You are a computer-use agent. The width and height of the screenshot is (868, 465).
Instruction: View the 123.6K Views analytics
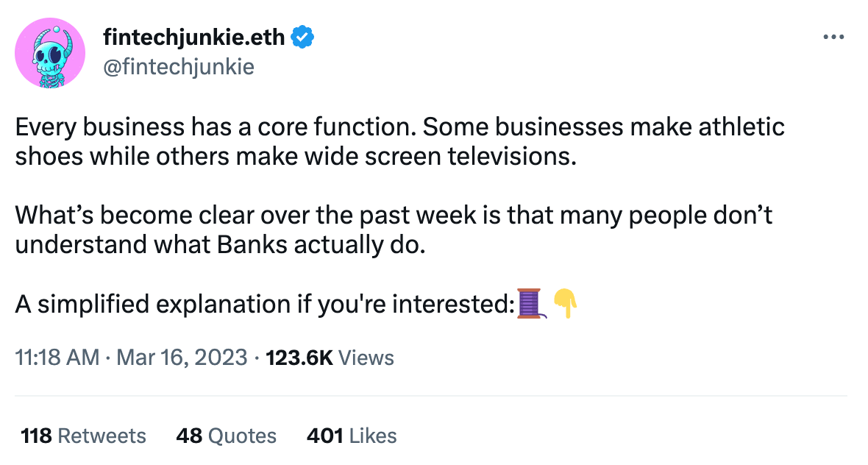pyautogui.click(x=330, y=358)
